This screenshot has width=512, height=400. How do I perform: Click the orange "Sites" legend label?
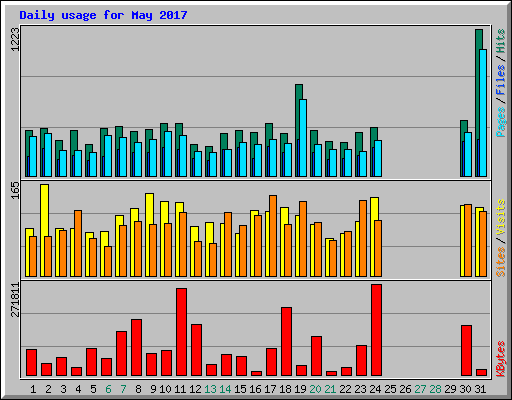click(501, 262)
